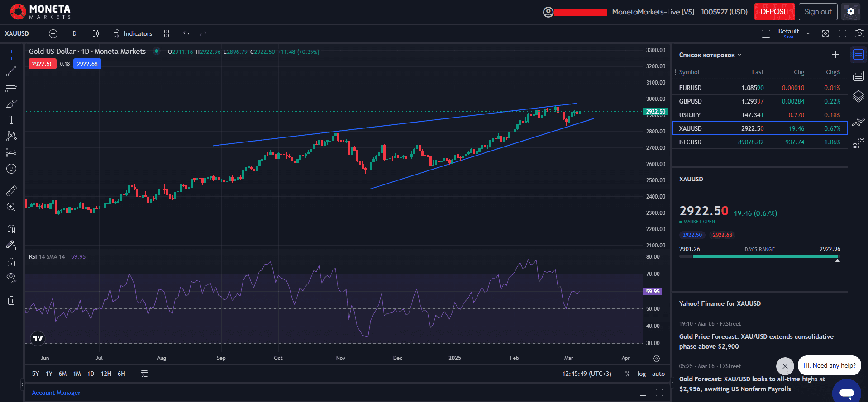Open the emoji icons tool
This screenshot has width=868, height=402.
coord(11,169)
